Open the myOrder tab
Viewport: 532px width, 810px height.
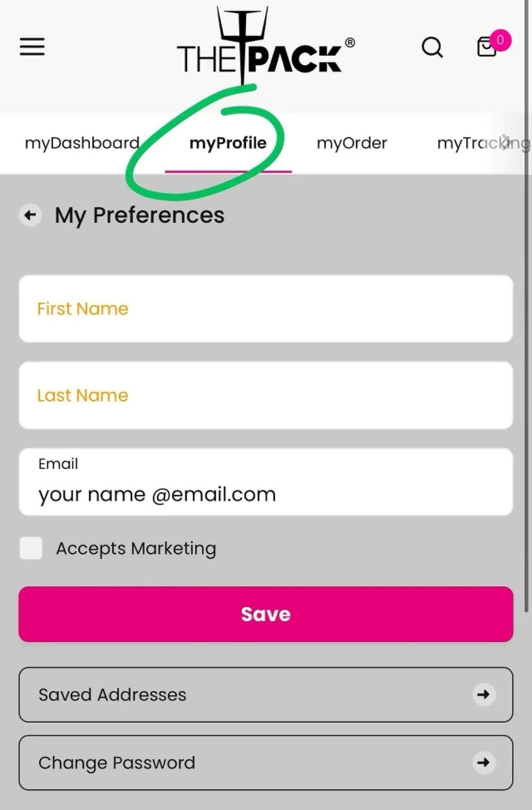click(x=352, y=143)
